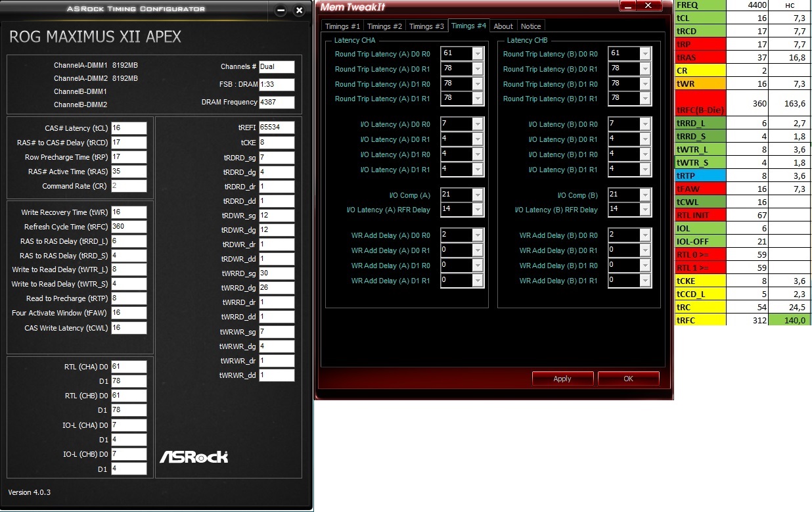Expand WR Add Delay (A) D1 R1 dropdown
Image resolution: width=812 pixels, height=512 pixels.
478,281
